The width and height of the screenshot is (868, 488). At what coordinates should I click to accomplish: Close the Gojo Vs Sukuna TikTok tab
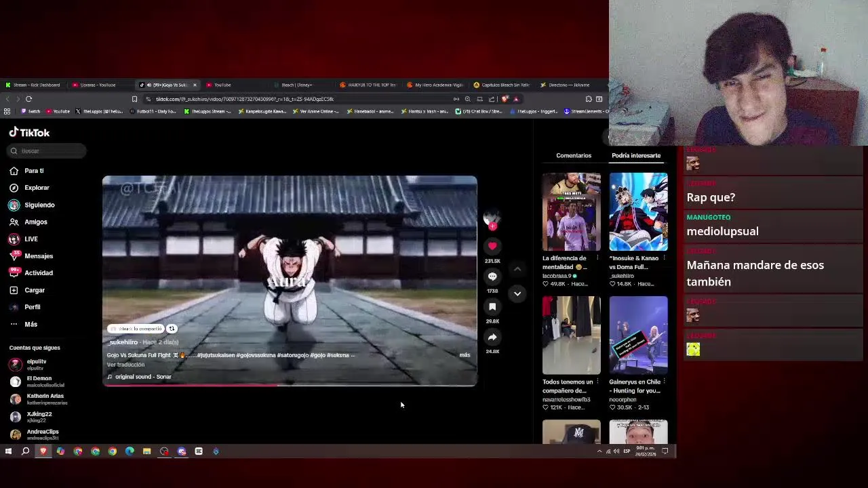click(195, 85)
